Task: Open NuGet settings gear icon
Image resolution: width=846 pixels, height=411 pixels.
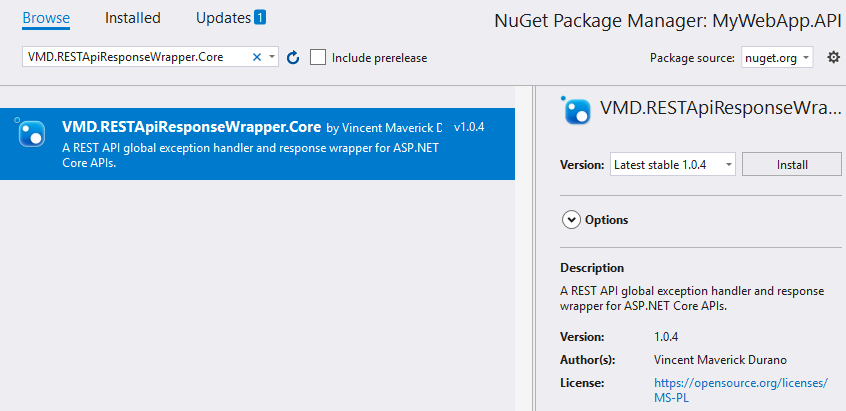Action: point(834,57)
